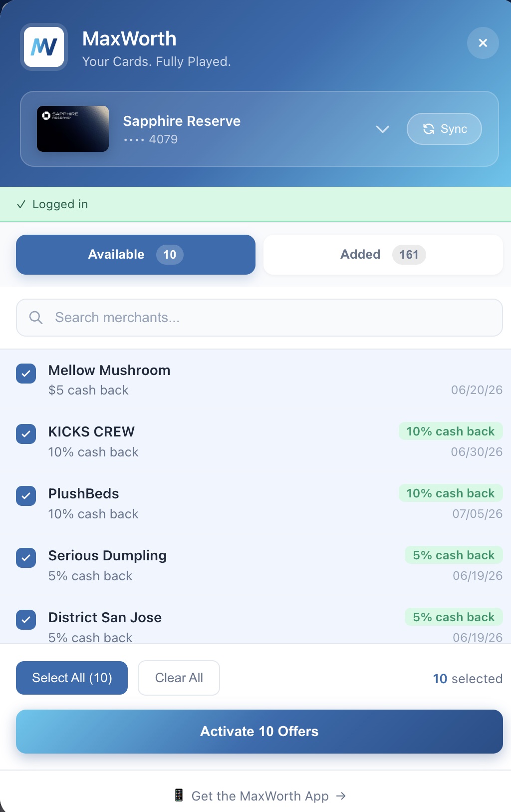This screenshot has width=511, height=812.
Task: Click the District San Jose merchant name
Action: (105, 618)
